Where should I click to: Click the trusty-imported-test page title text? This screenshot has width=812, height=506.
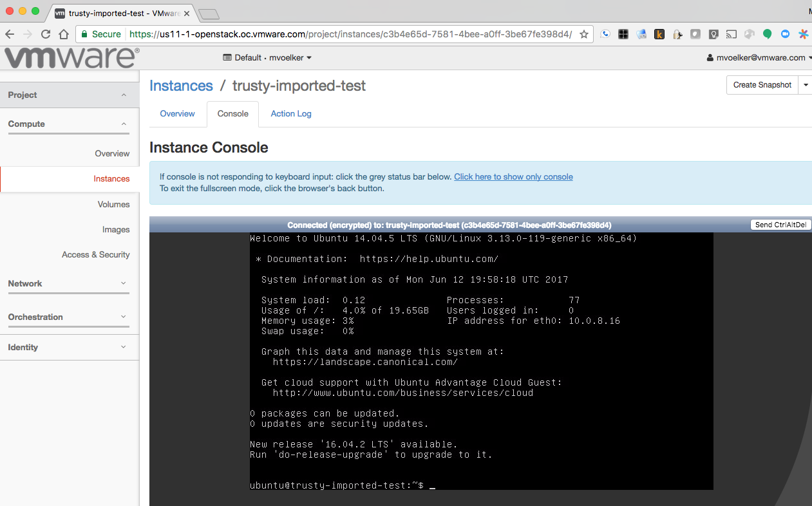299,86
